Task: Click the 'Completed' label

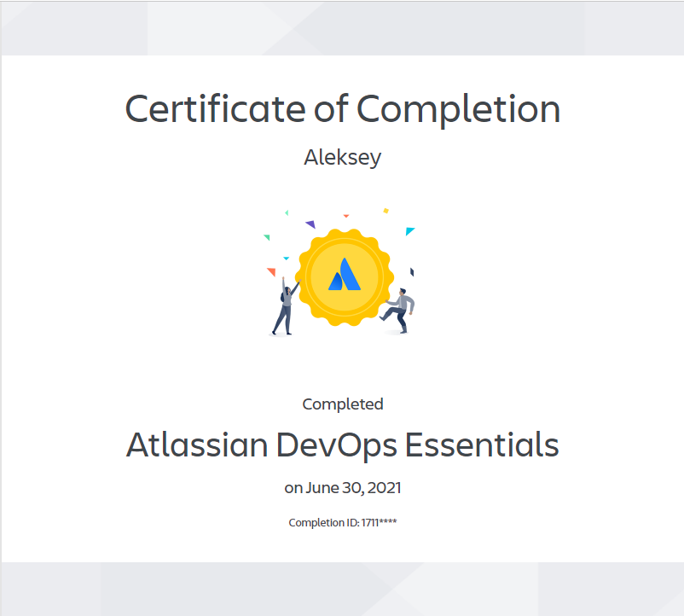Action: click(343, 404)
